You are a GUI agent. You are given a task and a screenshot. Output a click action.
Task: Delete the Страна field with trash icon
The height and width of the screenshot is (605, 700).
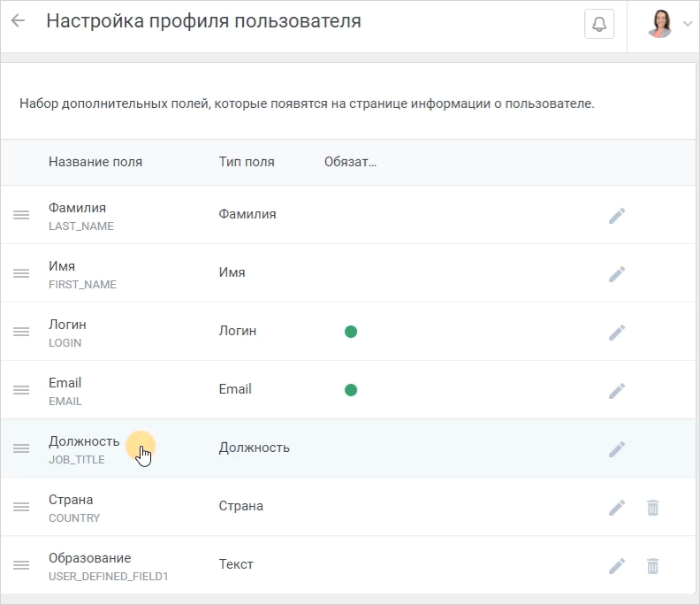point(652,508)
